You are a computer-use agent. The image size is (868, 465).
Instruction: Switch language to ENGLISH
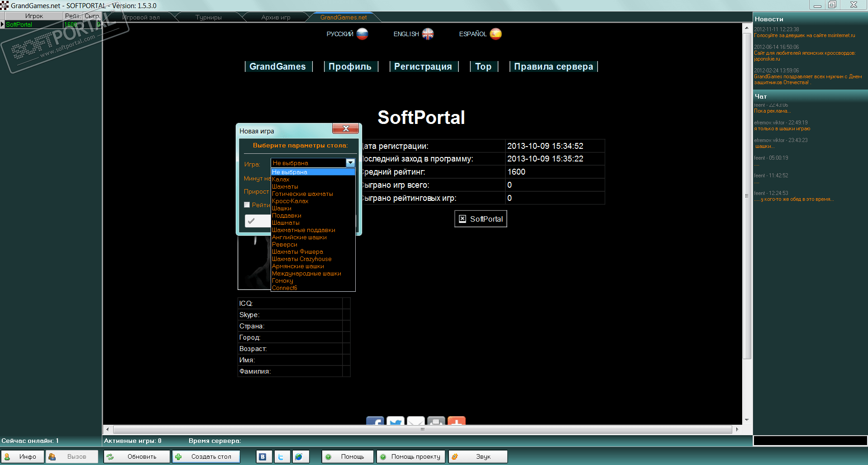pyautogui.click(x=406, y=34)
